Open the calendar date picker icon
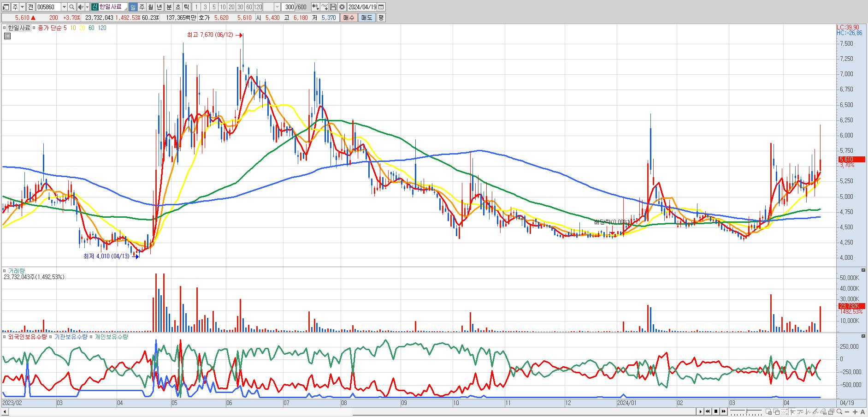Image resolution: width=868 pixels, height=417 pixels. (x=381, y=7)
